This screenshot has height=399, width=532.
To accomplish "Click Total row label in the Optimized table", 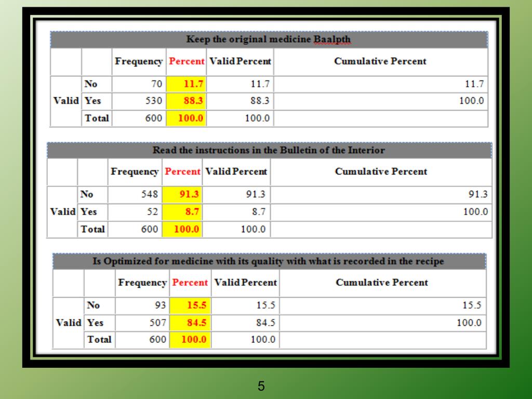I will (99, 339).
